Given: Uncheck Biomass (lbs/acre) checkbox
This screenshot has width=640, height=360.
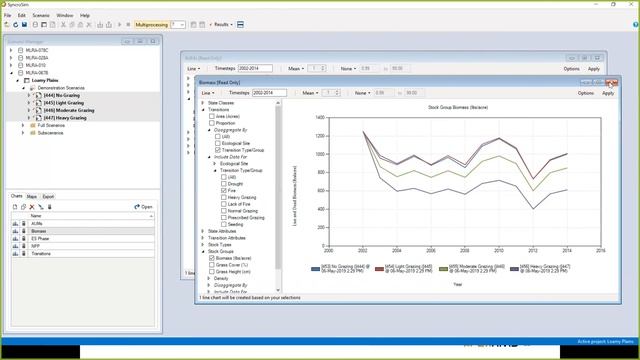Looking at the screenshot, I should (212, 258).
